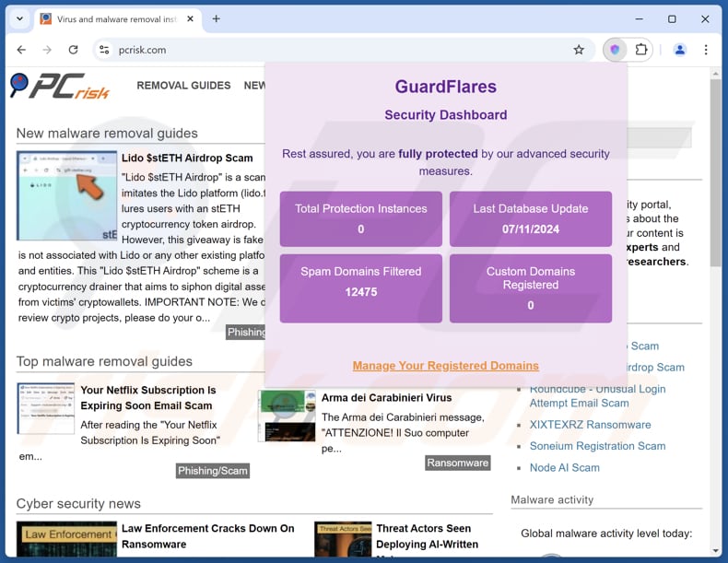Open site information icon in address bar

[x=104, y=50]
